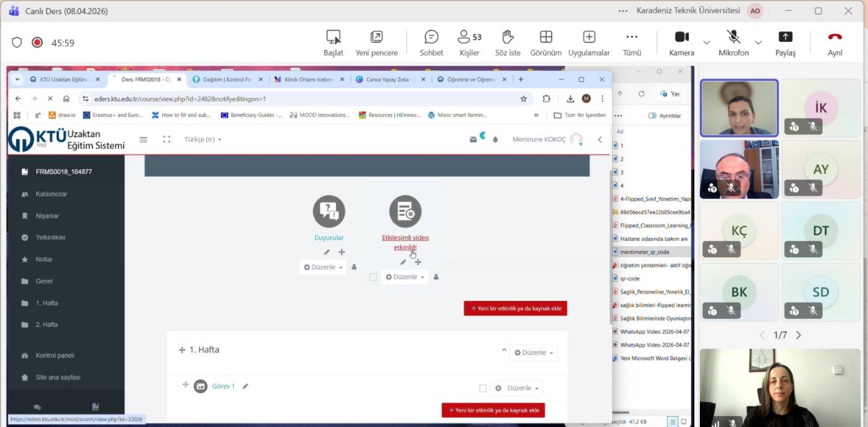Click the red Ayrıl leave call button
Image resolution: width=868 pixels, height=427 pixels.
[x=834, y=43]
